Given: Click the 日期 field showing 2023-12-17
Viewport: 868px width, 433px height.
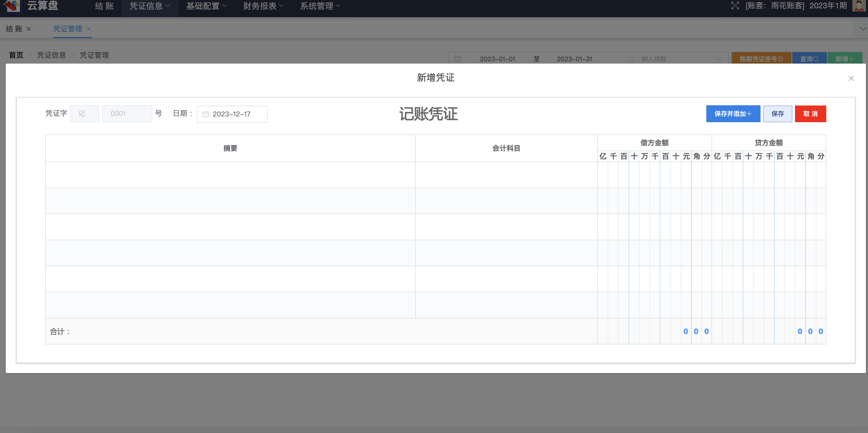Looking at the screenshot, I should click(232, 114).
